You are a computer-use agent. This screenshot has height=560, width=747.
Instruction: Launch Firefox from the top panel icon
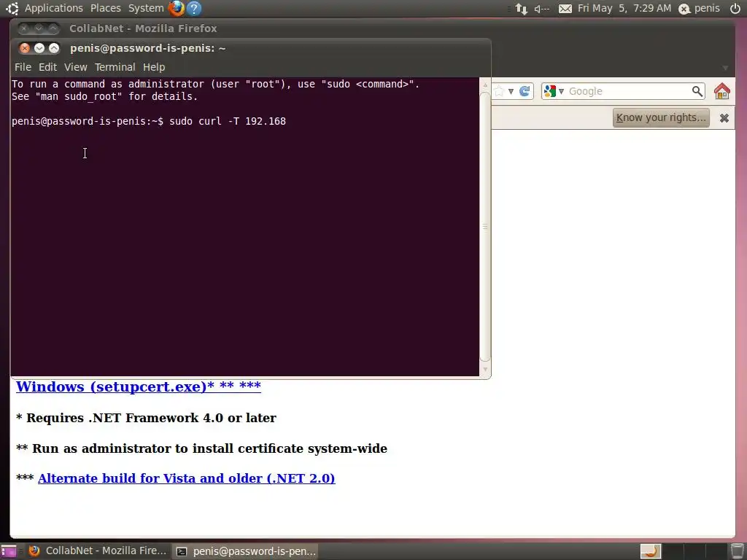(177, 8)
